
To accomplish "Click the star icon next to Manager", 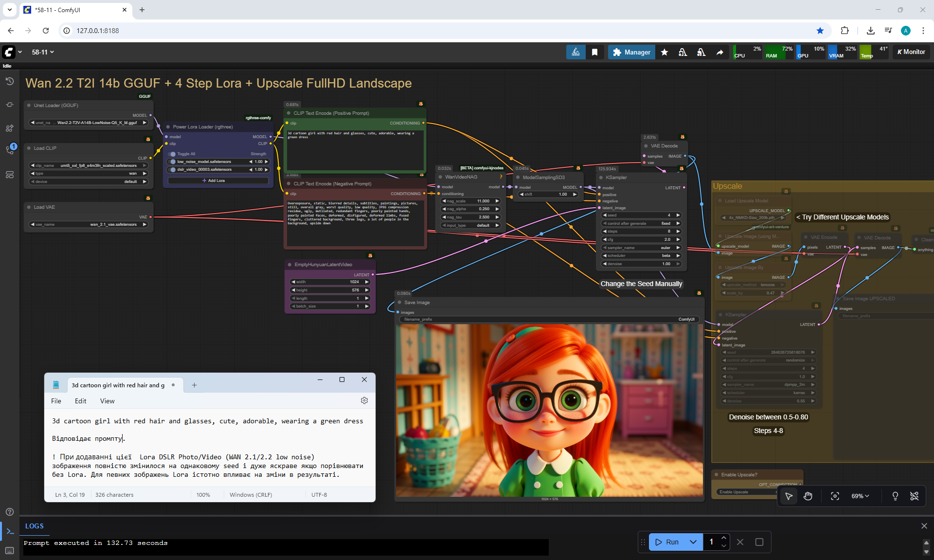I will (665, 52).
